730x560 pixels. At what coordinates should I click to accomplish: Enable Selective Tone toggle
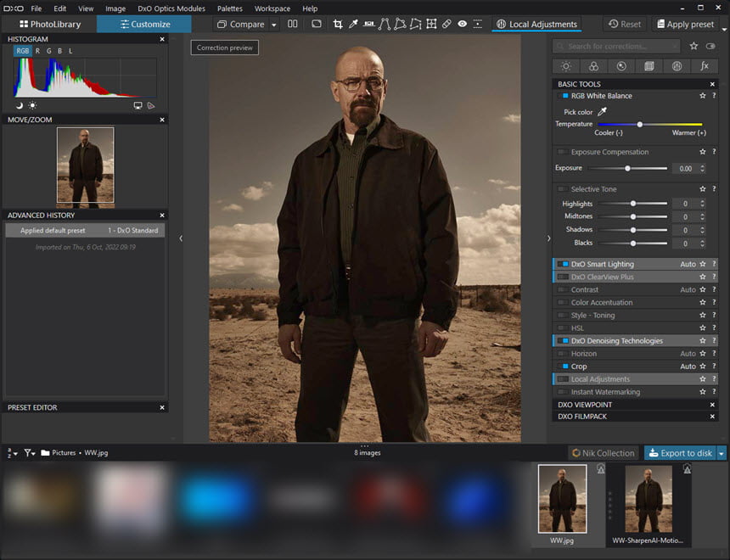tap(563, 189)
